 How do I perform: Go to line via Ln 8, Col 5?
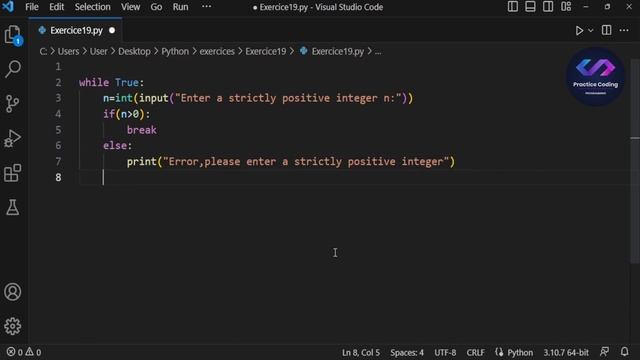(x=360, y=352)
